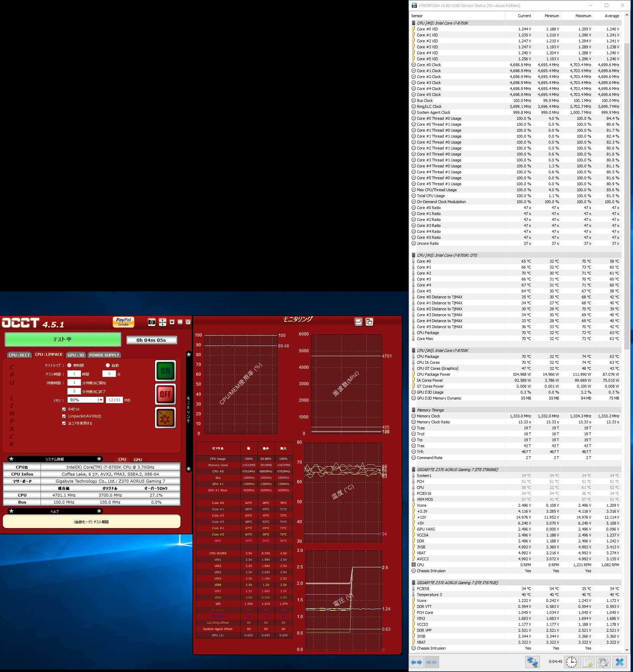Click the HWiNFO remote network computers icon
The image size is (633, 672).
point(533,662)
